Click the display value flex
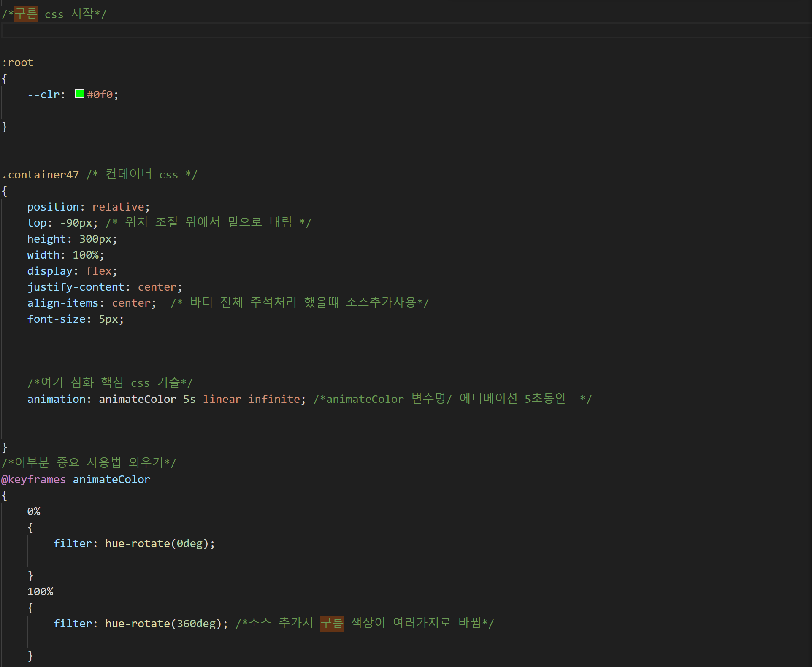Screen dimensions: 812x667 click(99, 270)
